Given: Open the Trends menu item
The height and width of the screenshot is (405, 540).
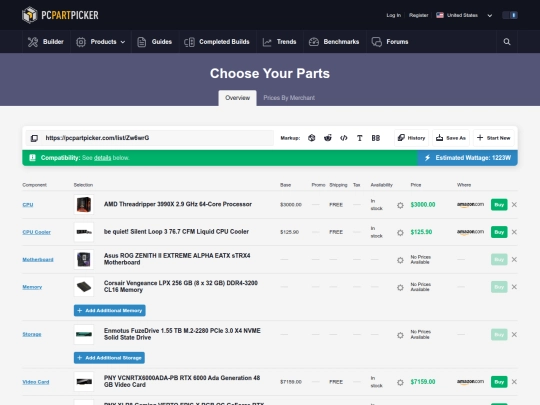Looking at the screenshot, I should (x=280, y=42).
